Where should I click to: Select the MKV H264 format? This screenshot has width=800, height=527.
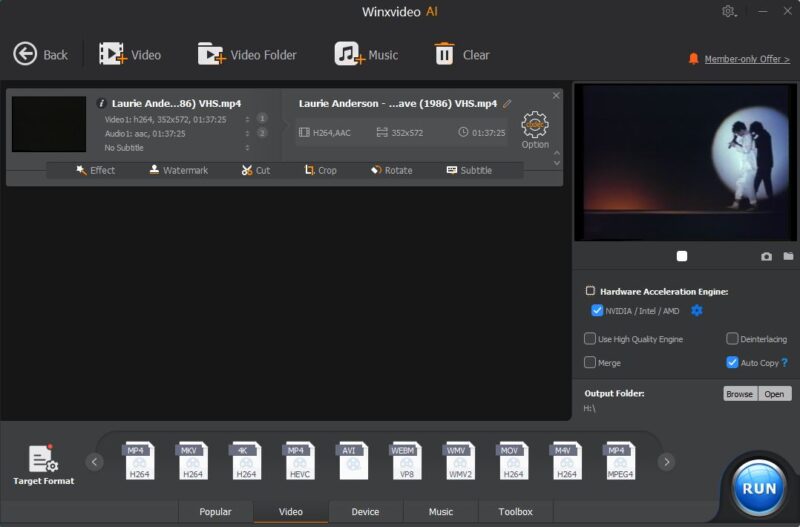[x=192, y=461]
